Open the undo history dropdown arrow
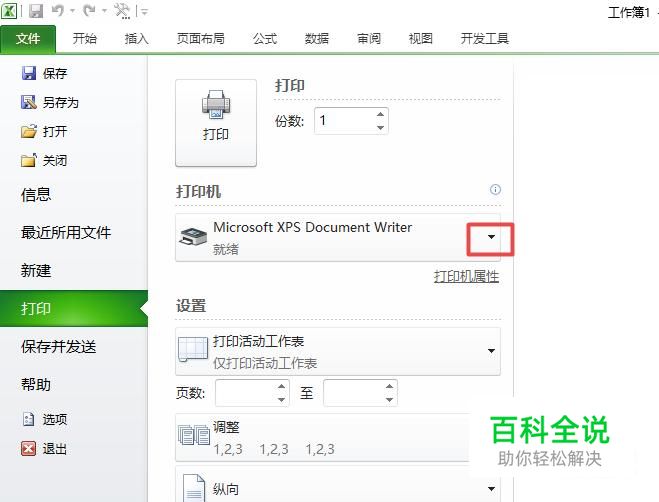 (72, 11)
